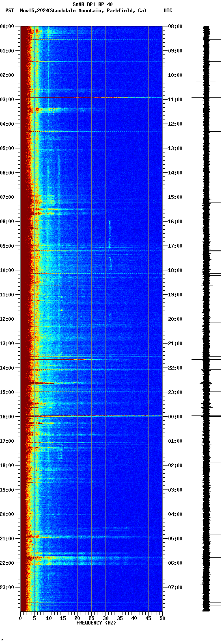
Task: Click 09:00 on the UTC time axis
Action: pyautogui.click(x=175, y=51)
